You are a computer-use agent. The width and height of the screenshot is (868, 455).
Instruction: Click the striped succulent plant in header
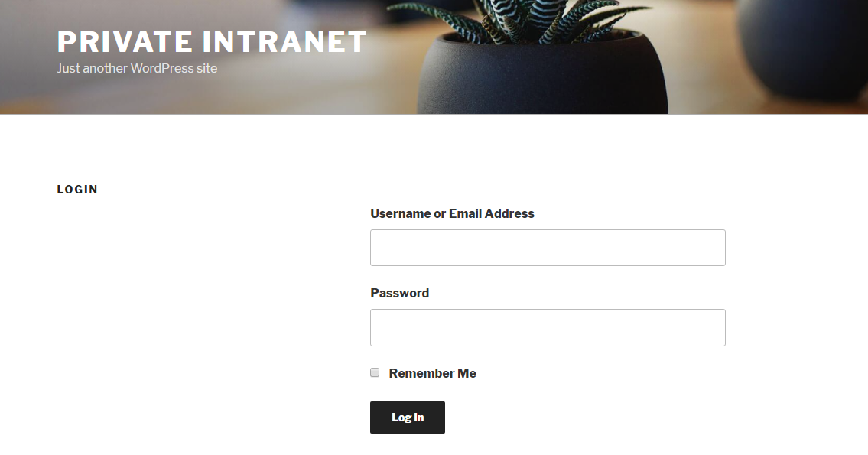click(520, 19)
